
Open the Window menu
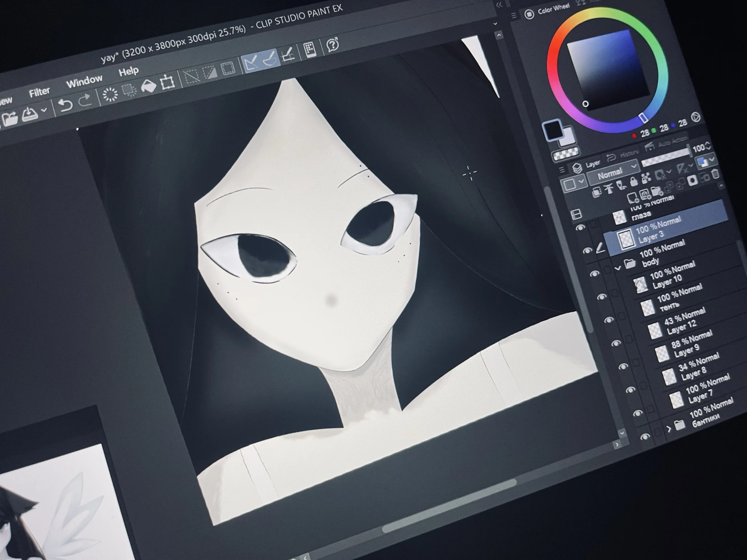84,81
